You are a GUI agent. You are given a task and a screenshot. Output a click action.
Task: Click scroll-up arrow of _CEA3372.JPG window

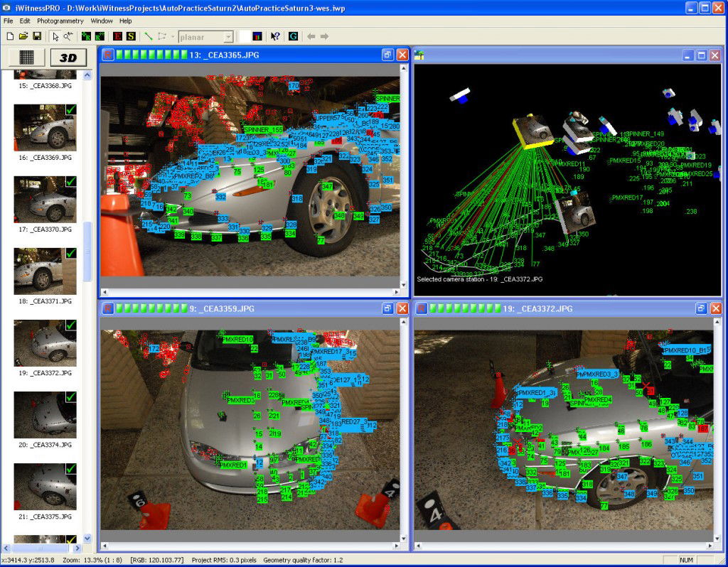pos(717,322)
